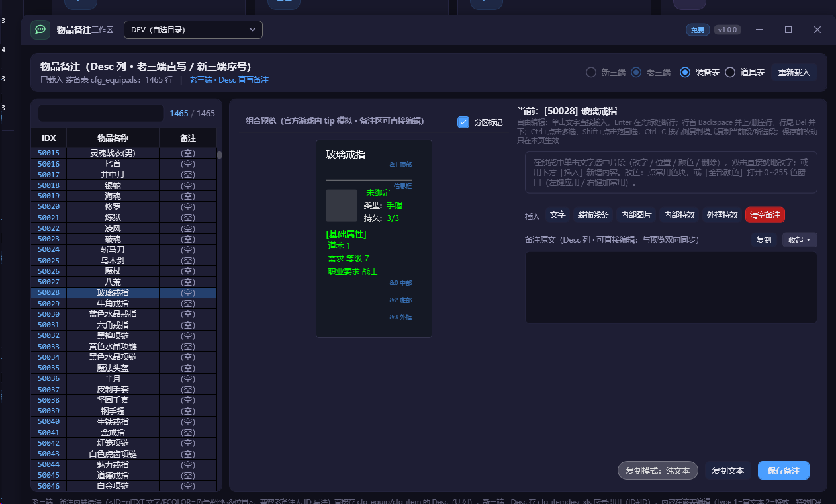Insert 内部图片 into the note
Screen dimensions: 836x504
coord(635,215)
